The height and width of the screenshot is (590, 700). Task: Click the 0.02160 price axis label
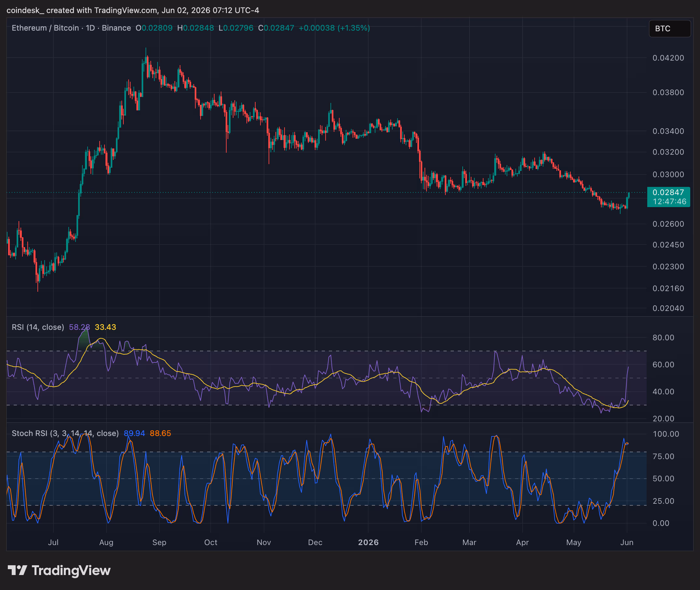click(x=668, y=288)
